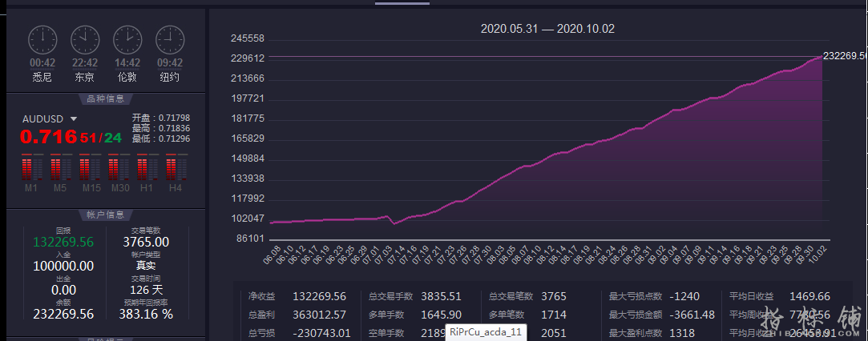868x341 pixels.
Task: Click the 多单手数 value 1645.90
Action: [441, 315]
